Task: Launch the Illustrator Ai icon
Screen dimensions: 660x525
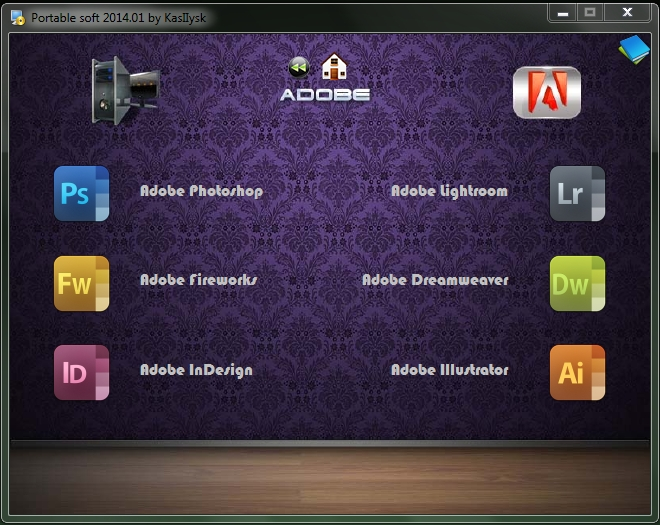Action: click(x=577, y=373)
